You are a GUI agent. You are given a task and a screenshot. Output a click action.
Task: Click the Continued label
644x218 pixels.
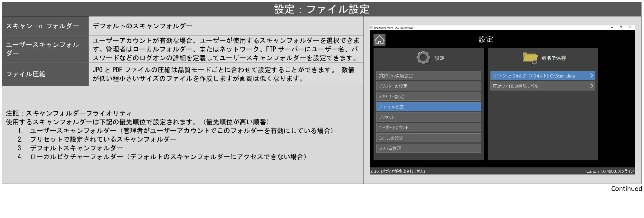coord(626,189)
